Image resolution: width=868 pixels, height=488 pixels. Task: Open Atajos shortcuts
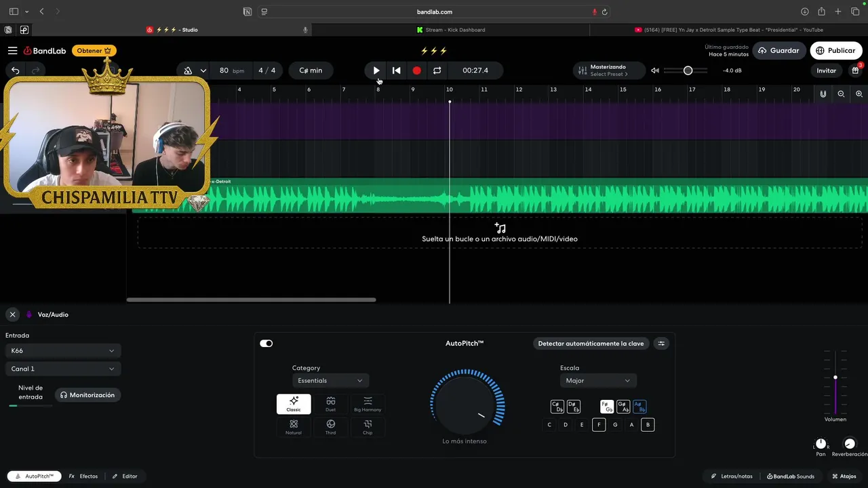point(844,476)
